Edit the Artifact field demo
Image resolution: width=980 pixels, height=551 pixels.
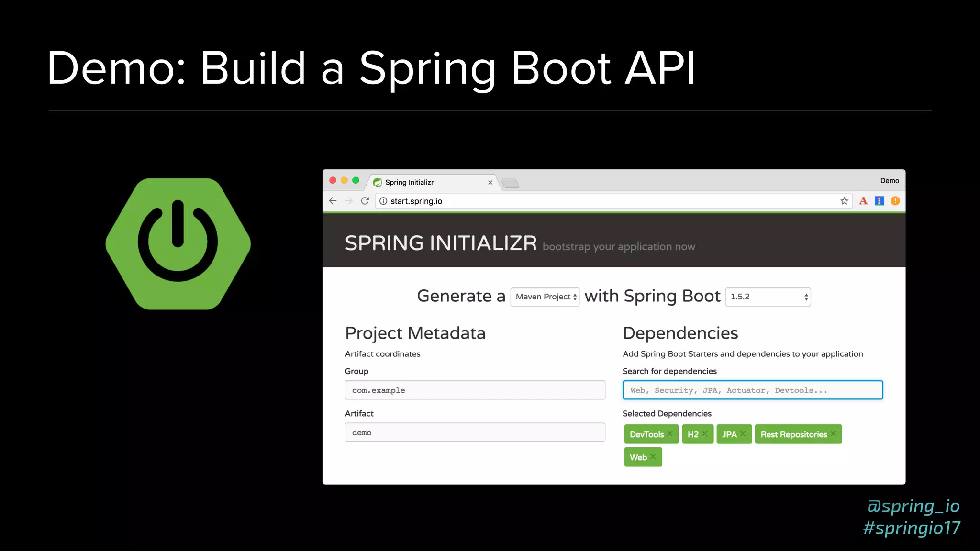[475, 432]
